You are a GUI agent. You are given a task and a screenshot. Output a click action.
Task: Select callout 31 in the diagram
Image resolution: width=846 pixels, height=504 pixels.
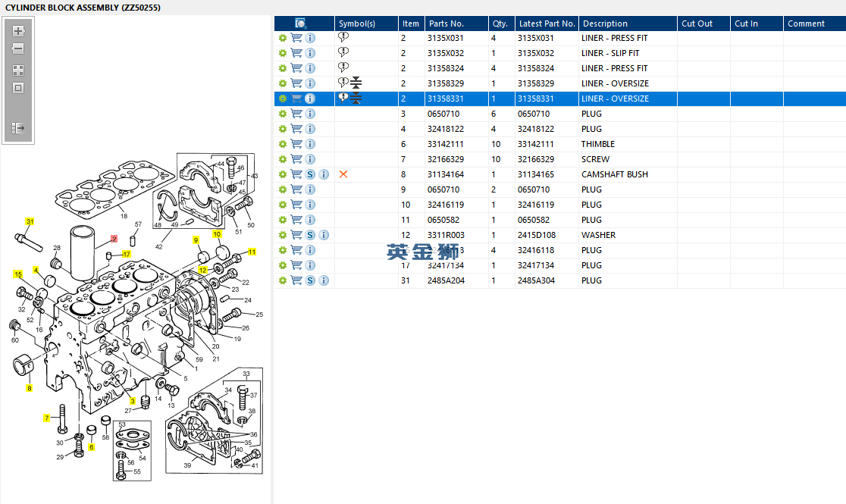[x=30, y=222]
